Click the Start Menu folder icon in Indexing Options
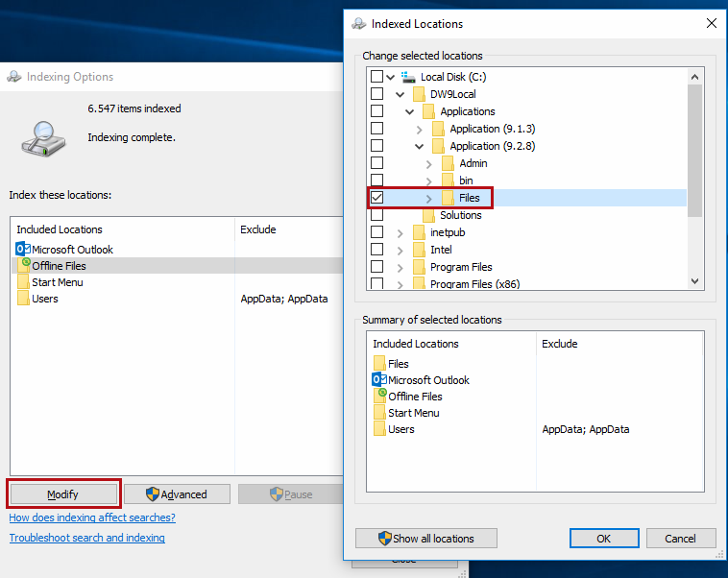This screenshot has width=728, height=578. click(23, 282)
